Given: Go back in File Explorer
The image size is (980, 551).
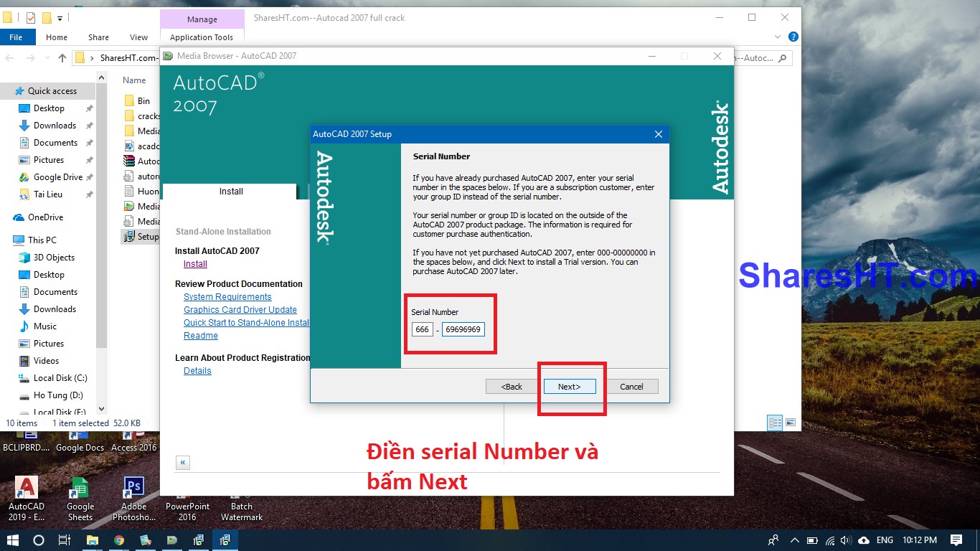Looking at the screenshot, I should [x=11, y=58].
